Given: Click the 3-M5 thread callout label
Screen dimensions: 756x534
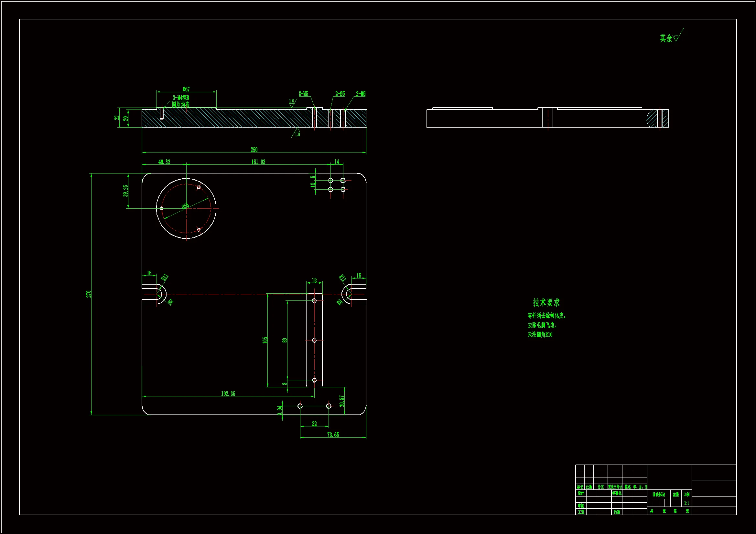Looking at the screenshot, I should pyautogui.click(x=303, y=94).
